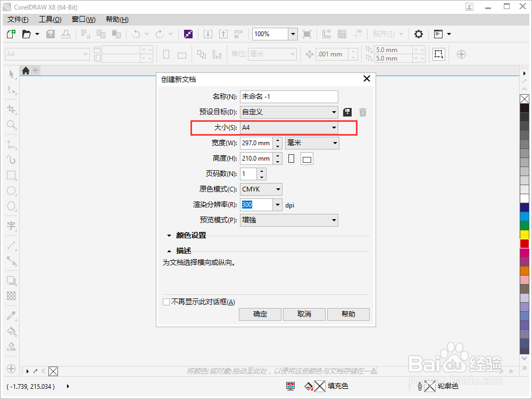Open the millimeters unit dropdown in dialog
532x399 pixels.
coord(312,143)
